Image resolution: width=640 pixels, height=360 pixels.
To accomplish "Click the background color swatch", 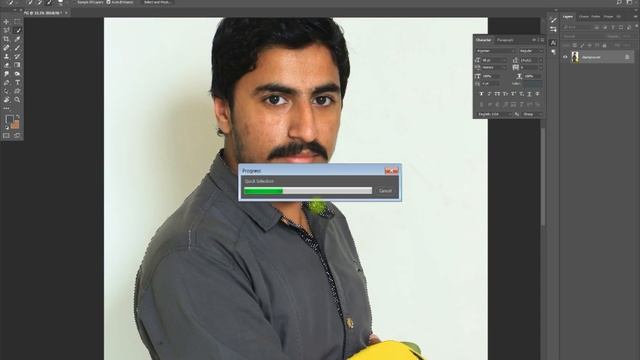I will point(15,124).
